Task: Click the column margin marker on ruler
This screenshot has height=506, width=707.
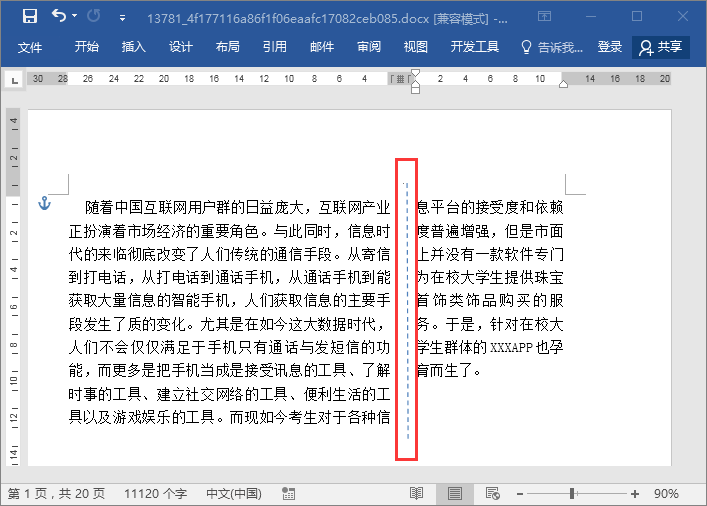Action: (400, 79)
